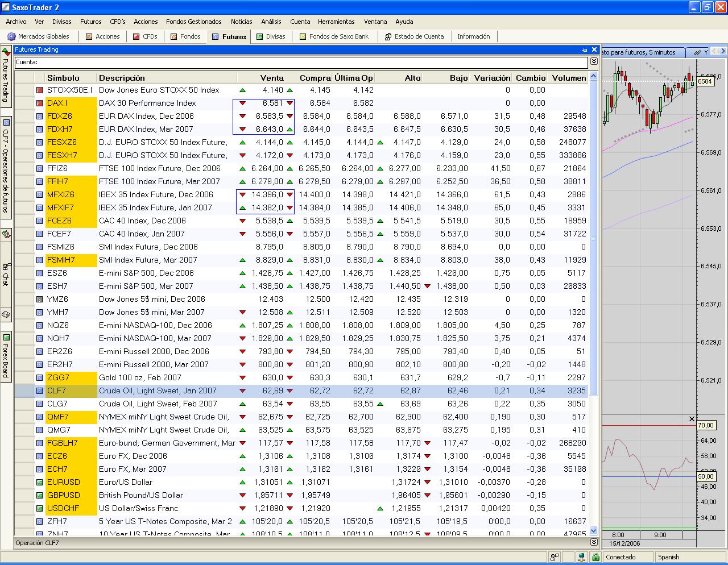Click the green padlock security icon
The width and height of the screenshot is (728, 565).
pos(595,557)
